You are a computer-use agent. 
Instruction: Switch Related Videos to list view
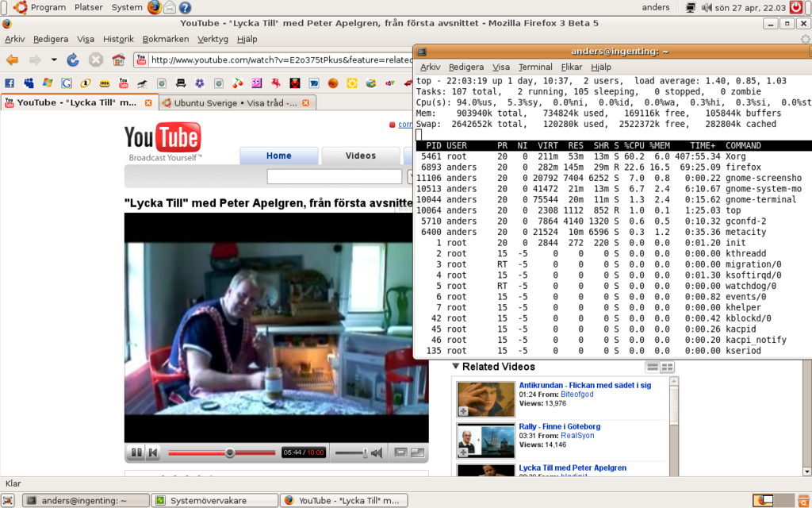click(x=653, y=367)
